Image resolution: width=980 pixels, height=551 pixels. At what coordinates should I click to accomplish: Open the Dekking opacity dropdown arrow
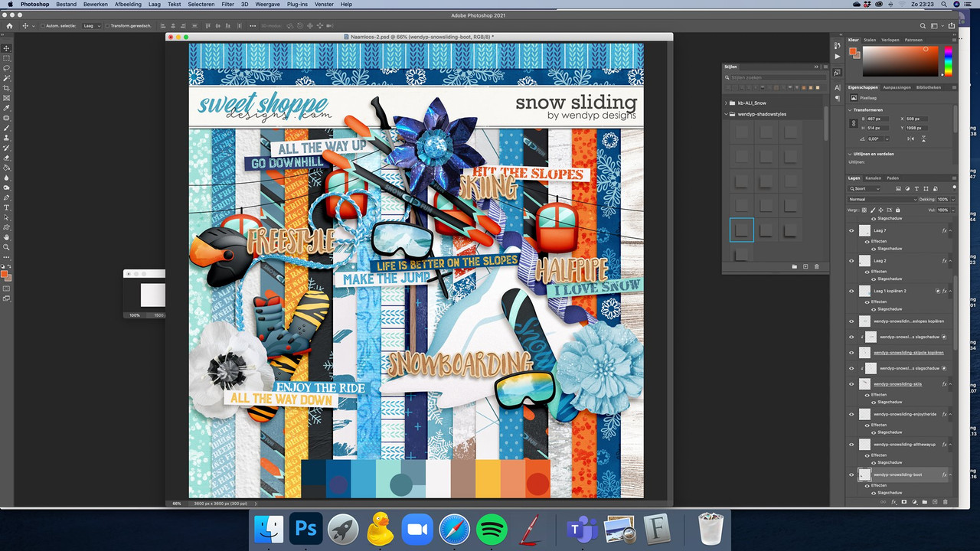(952, 199)
